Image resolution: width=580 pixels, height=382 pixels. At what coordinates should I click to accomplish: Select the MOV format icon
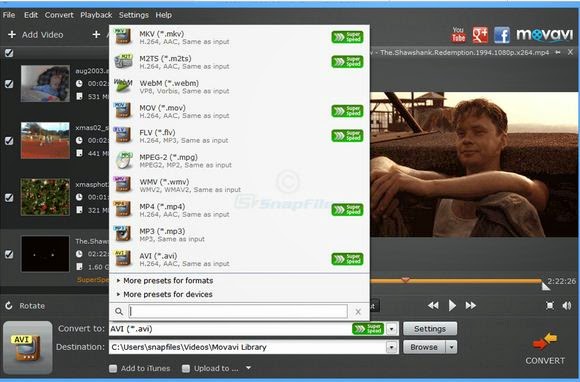coord(123,111)
